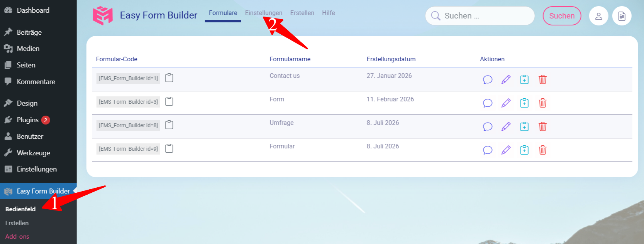Image resolution: width=644 pixels, height=244 pixels.
Task: Open the top Erstellen tab
Action: point(302,13)
